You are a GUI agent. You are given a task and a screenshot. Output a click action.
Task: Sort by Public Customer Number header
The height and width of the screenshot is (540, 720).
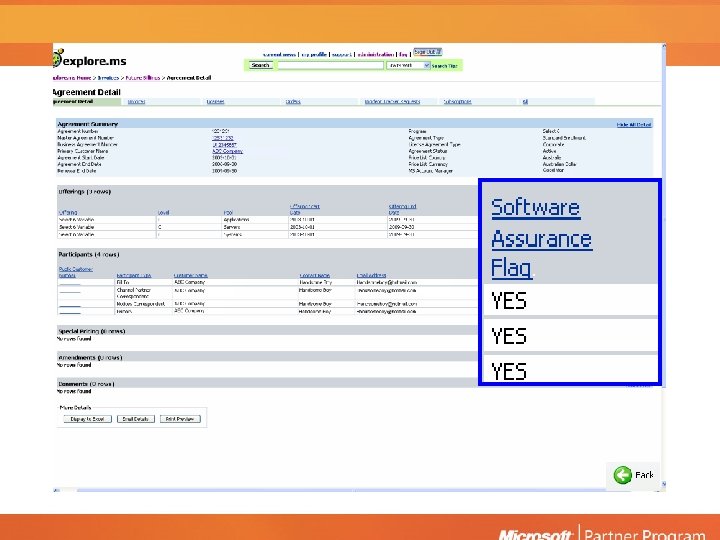tap(76, 272)
